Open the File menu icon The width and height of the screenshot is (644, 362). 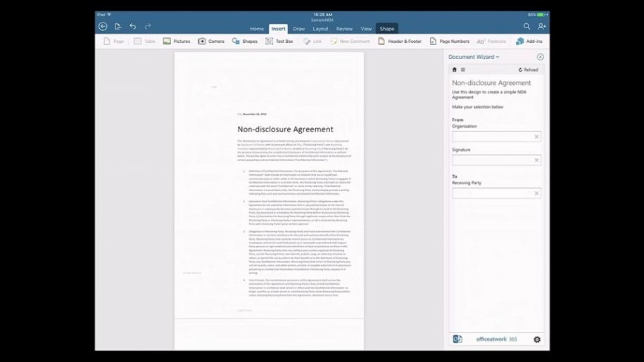pos(118,27)
